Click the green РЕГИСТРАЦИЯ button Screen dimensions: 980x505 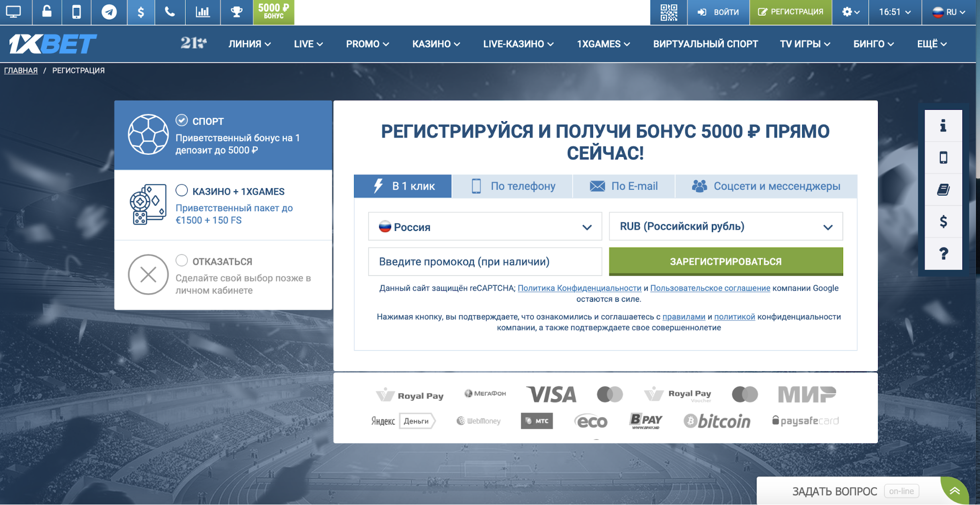(791, 12)
